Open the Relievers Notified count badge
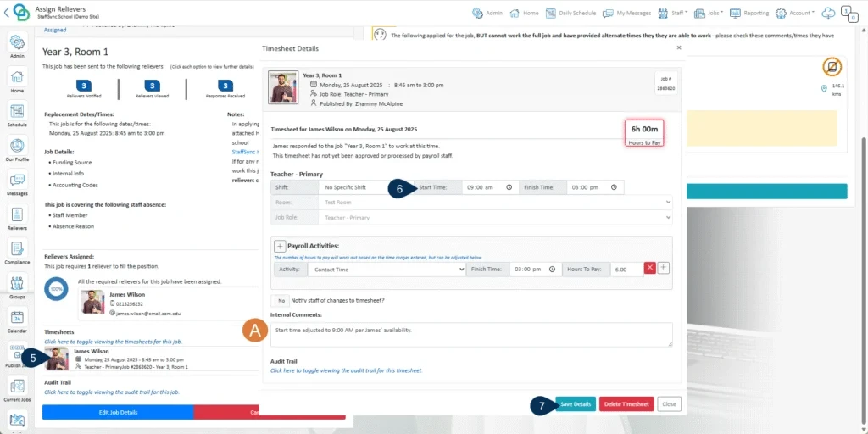 (x=83, y=86)
